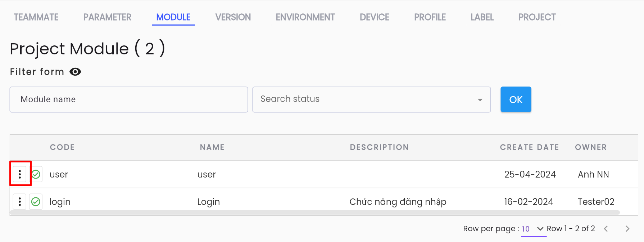
Task: Click the blue OK button
Action: pos(516,99)
